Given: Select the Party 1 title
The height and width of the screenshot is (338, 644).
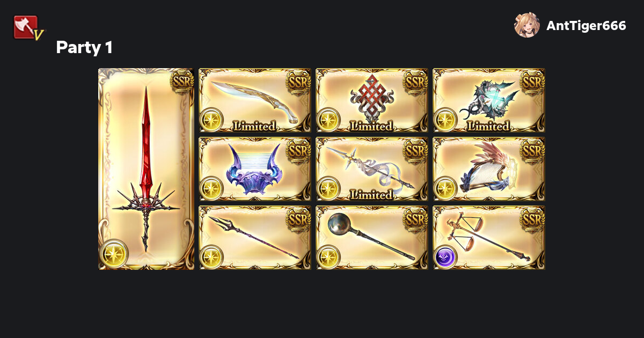Looking at the screenshot, I should point(84,48).
